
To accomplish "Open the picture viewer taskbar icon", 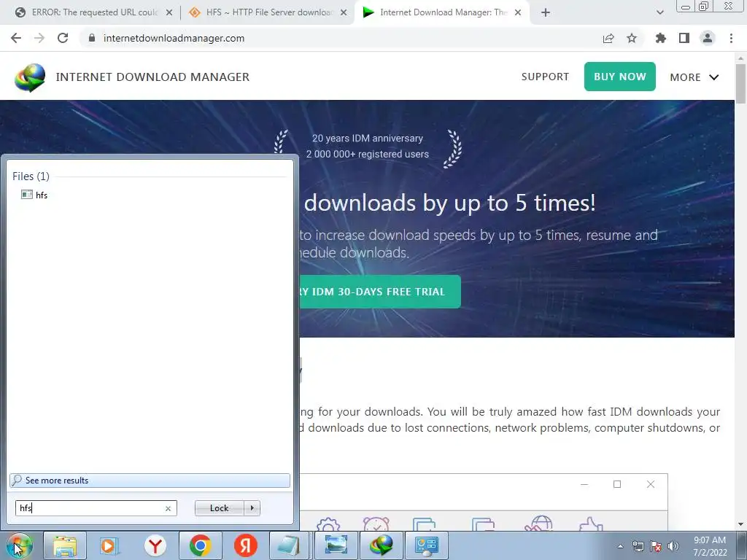I will pos(336,545).
